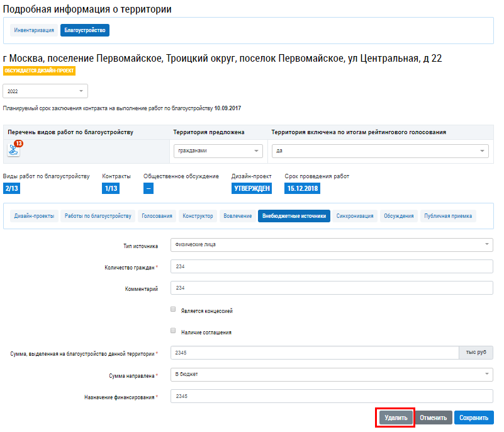The width and height of the screenshot is (504, 432).
Task: Switch to the Инвентаризация tab
Action: tap(34, 30)
